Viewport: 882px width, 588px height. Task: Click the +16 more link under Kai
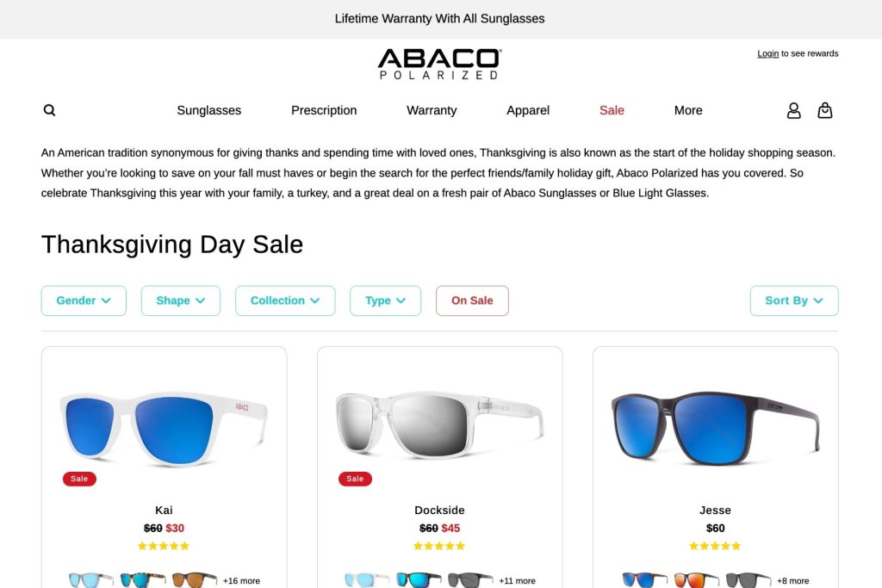click(241, 580)
